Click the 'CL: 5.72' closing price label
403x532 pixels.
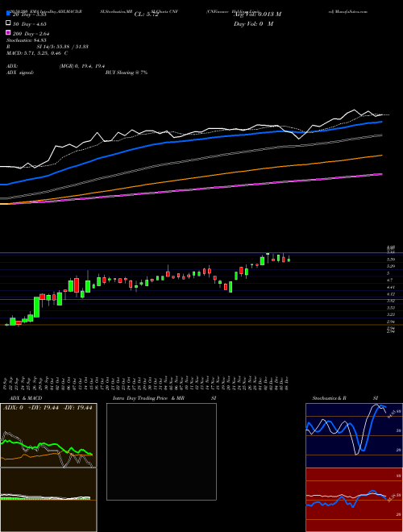[146, 15]
